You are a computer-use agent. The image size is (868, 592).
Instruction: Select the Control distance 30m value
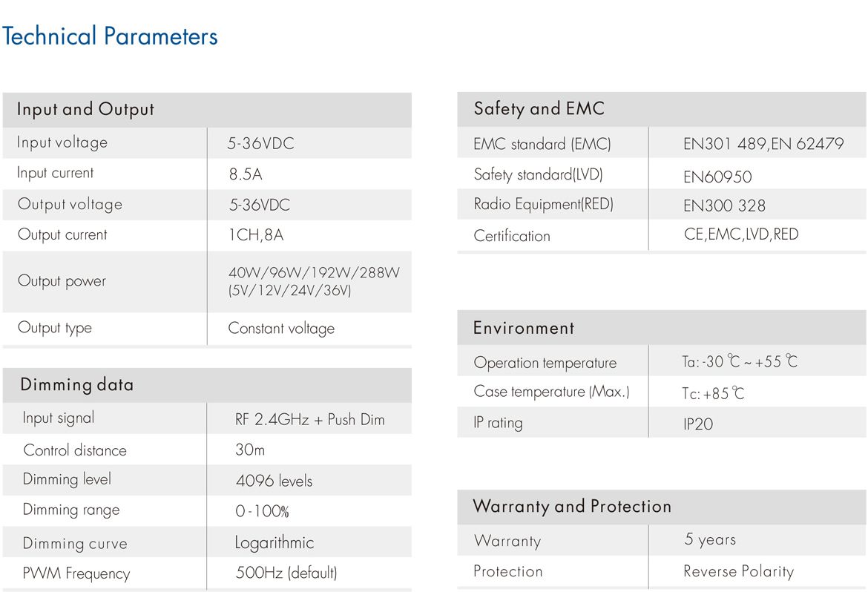pyautogui.click(x=250, y=450)
